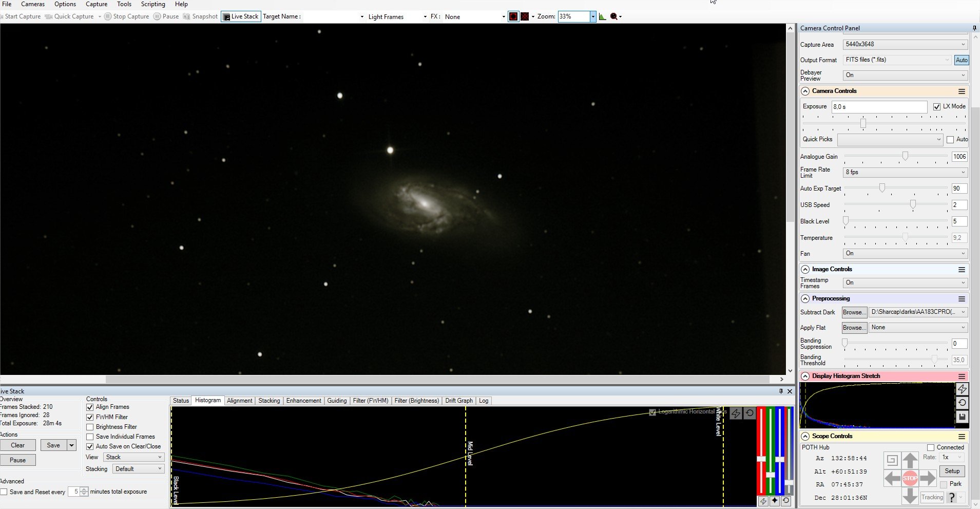Disable the FWHM Filter checkbox
Screen dimensions: 980x509
point(90,417)
